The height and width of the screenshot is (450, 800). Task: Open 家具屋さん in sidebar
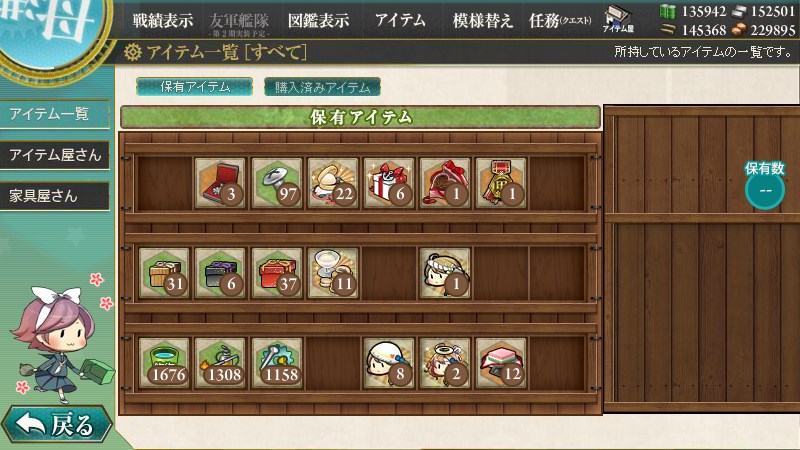point(55,196)
